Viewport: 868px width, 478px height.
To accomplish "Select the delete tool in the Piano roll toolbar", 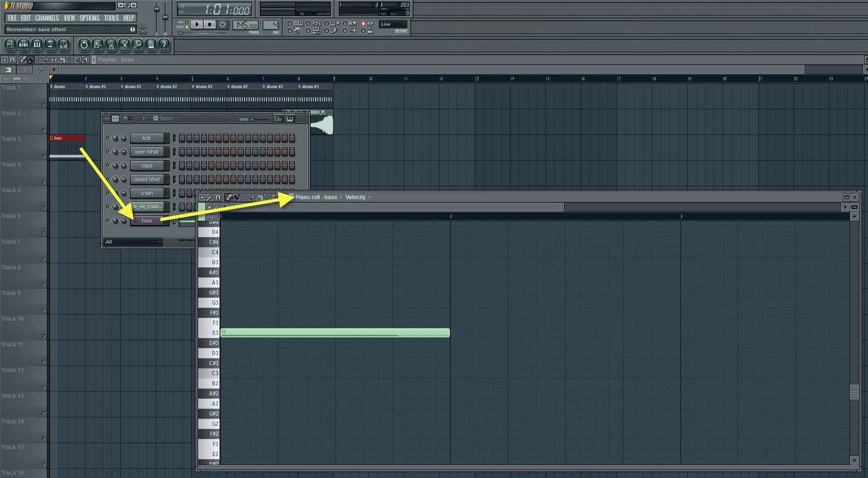I will tap(244, 197).
